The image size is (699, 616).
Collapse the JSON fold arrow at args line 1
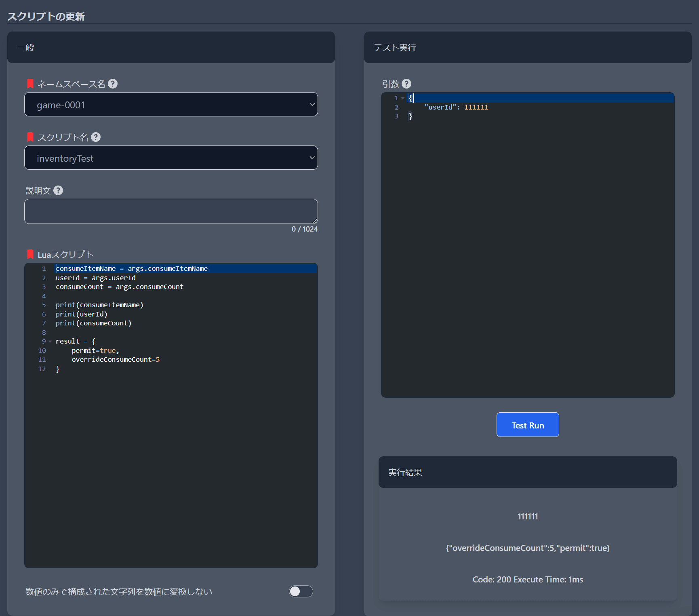[x=403, y=98]
